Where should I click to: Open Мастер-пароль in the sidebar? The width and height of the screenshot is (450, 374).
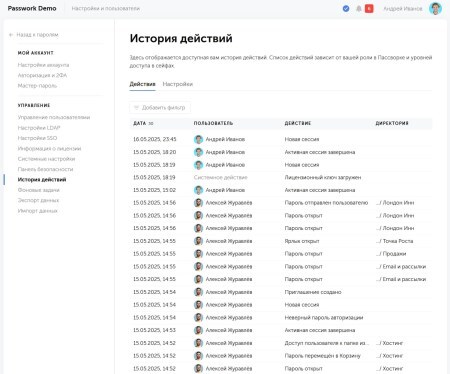pos(37,86)
